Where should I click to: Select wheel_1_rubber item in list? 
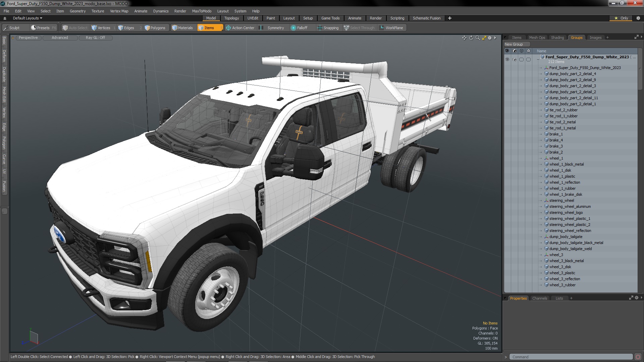(x=562, y=188)
